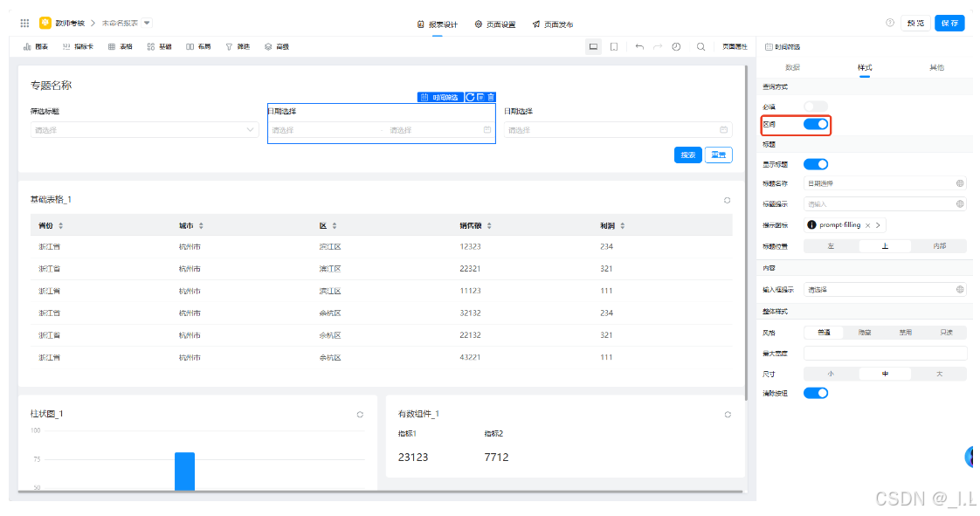The height and width of the screenshot is (516, 980).
Task: Click refresh icon on the indicator card
Action: point(728,414)
